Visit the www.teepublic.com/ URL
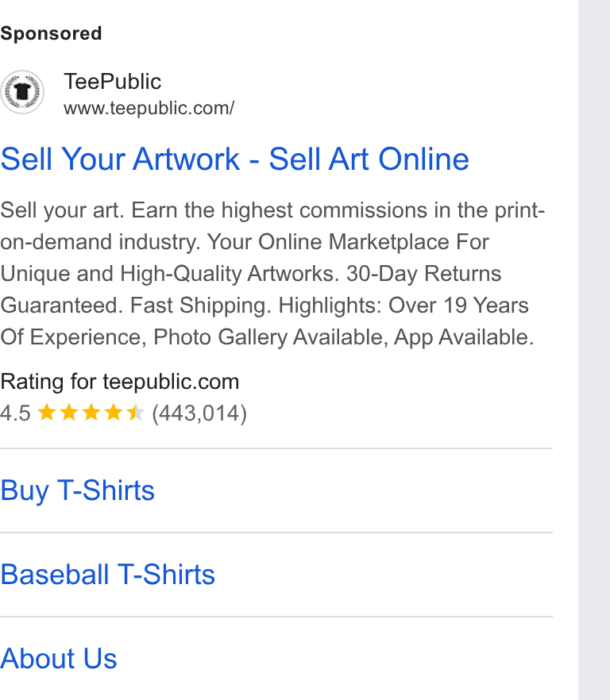This screenshot has width=610, height=700. click(x=149, y=109)
